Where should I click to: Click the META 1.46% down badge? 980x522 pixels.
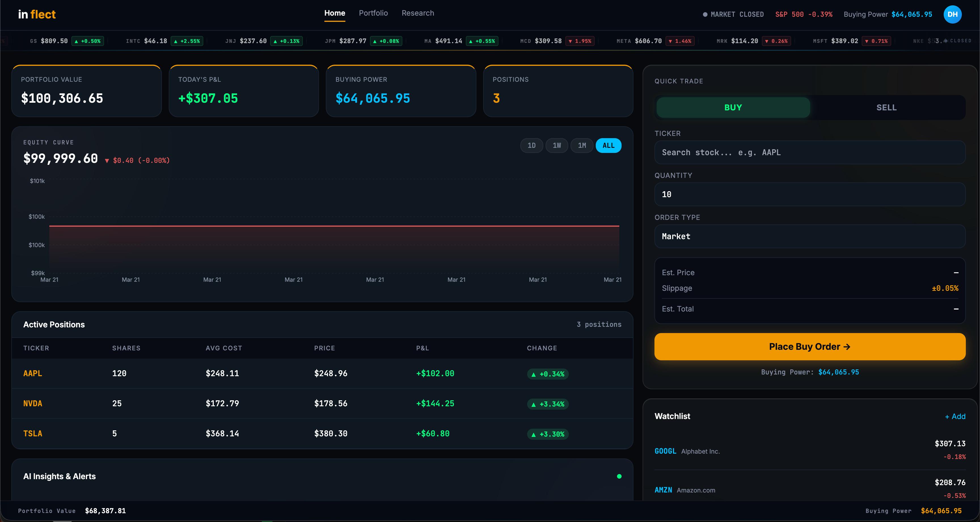[x=680, y=41]
